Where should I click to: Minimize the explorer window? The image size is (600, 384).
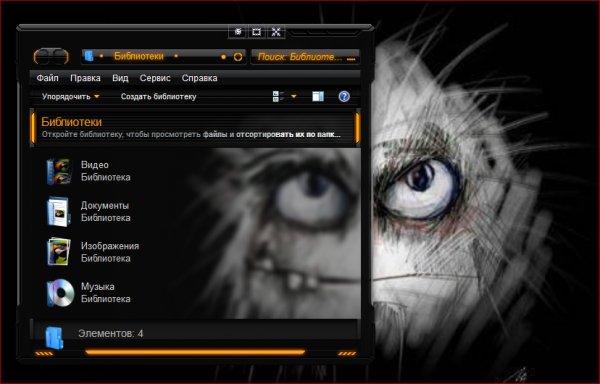(238, 32)
